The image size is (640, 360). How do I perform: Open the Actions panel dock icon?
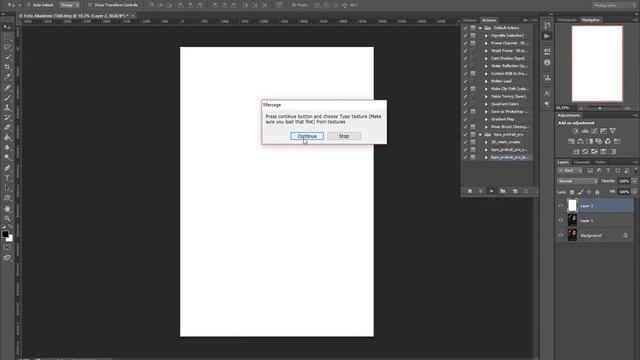547,36
